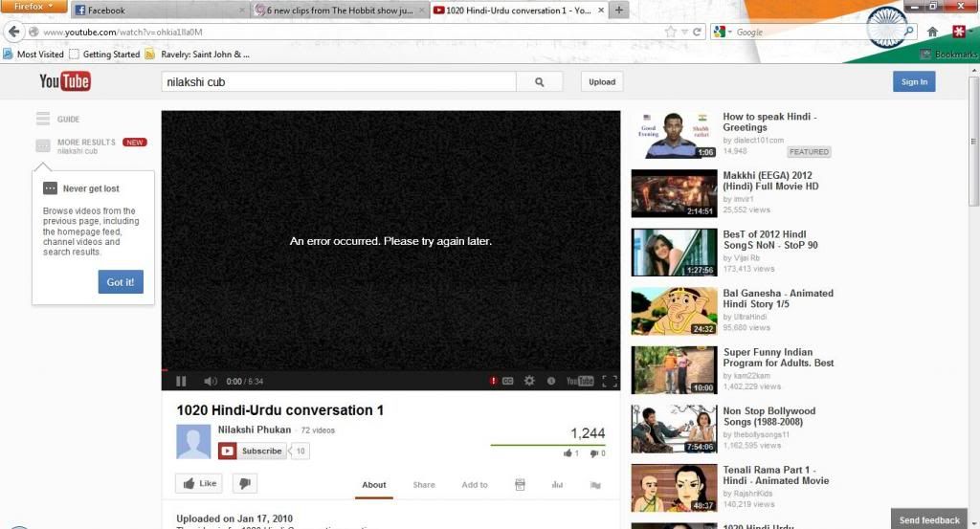This screenshot has height=529, width=980.
Task: Click the report flag icon
Action: 595,485
